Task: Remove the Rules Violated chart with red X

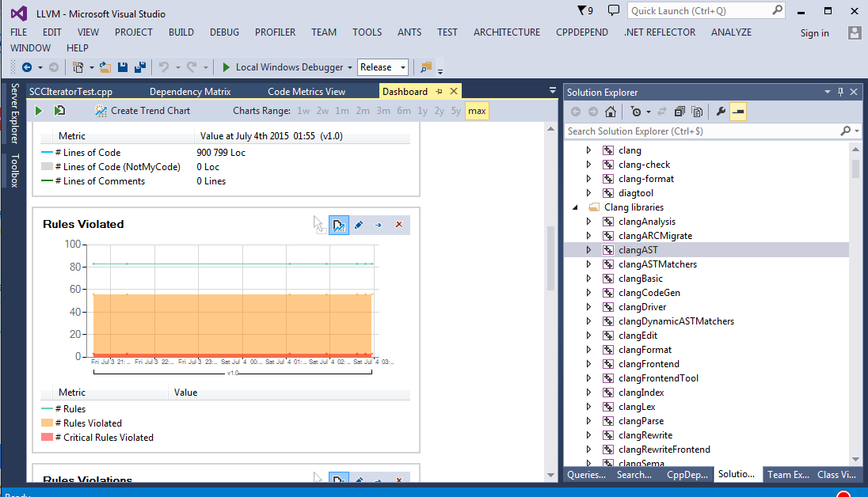Action: click(x=398, y=225)
